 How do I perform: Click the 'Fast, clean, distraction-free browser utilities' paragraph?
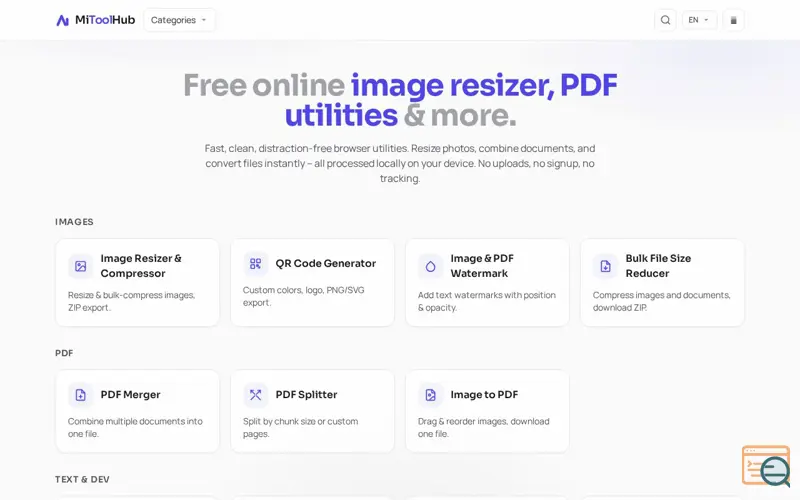[x=400, y=163]
